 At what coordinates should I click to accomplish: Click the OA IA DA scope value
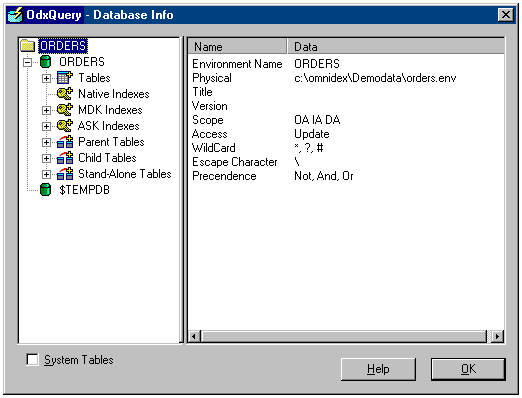(x=317, y=120)
